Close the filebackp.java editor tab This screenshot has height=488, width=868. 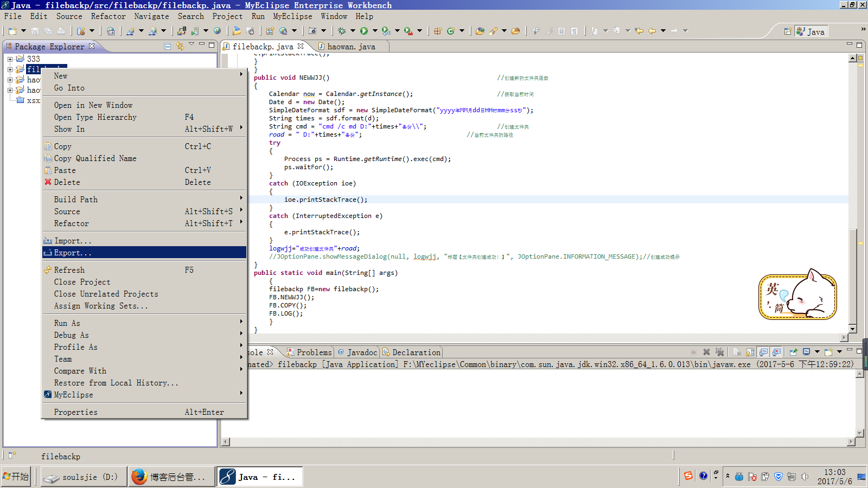(300, 46)
